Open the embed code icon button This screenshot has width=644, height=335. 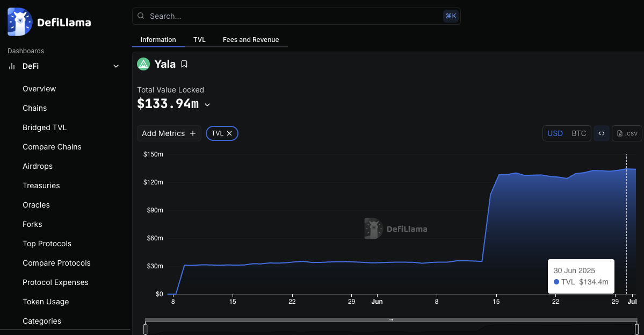tap(602, 133)
